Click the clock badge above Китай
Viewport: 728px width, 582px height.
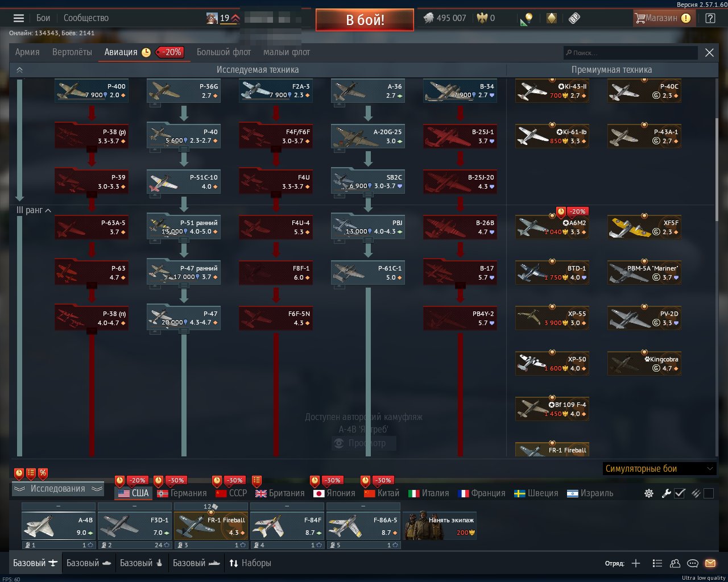pyautogui.click(x=365, y=481)
